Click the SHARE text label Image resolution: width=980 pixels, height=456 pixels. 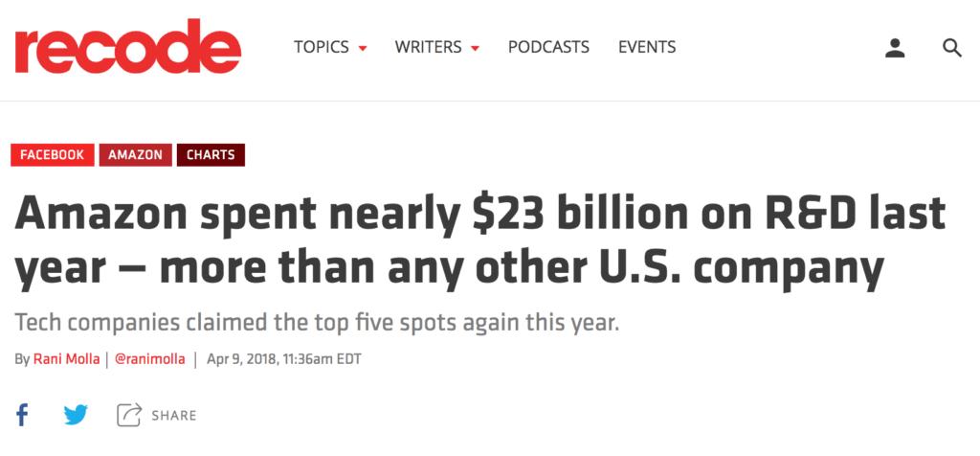click(x=174, y=416)
